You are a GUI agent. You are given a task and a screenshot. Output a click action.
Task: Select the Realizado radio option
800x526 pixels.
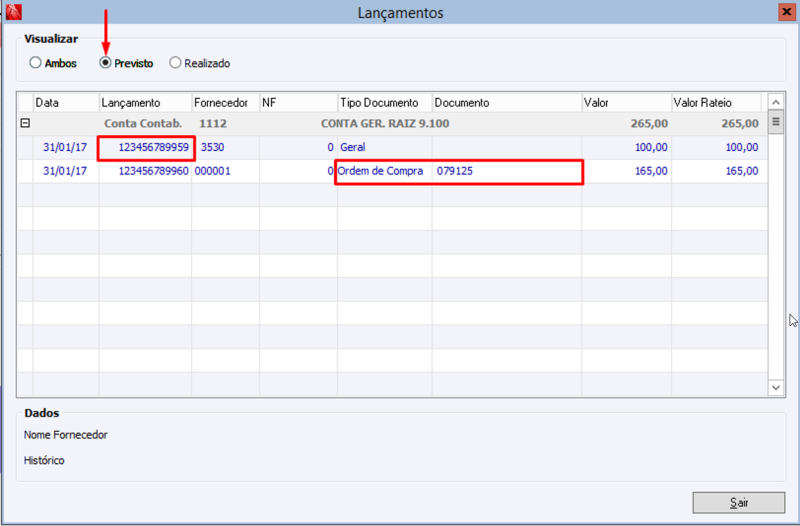point(200,63)
